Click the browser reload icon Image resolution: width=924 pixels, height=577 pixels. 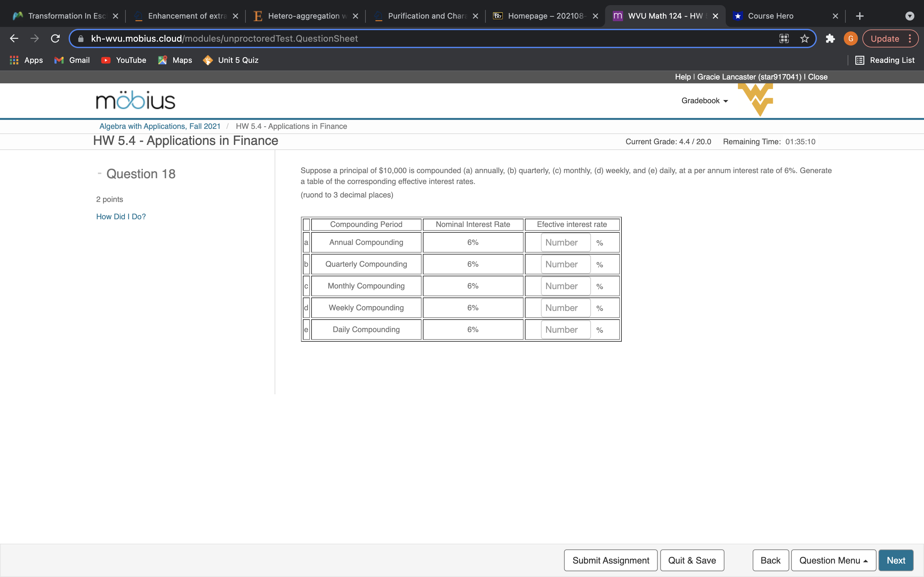click(56, 38)
